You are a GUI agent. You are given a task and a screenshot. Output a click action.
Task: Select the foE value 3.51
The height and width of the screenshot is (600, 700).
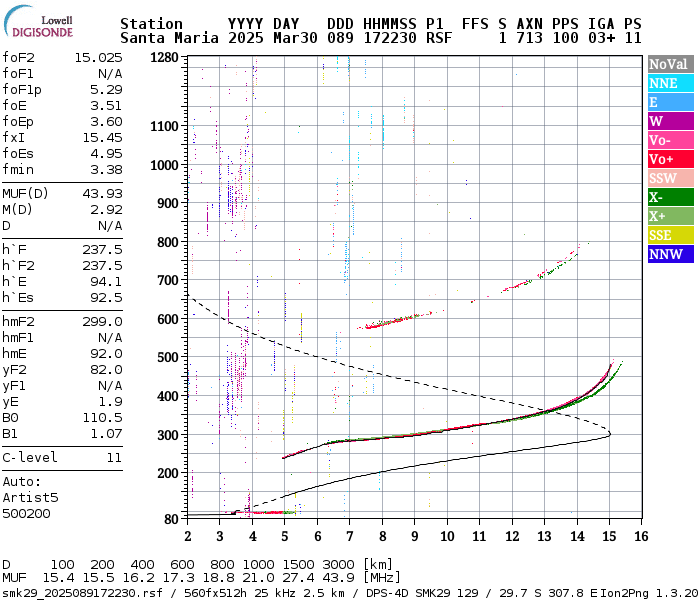(x=106, y=106)
